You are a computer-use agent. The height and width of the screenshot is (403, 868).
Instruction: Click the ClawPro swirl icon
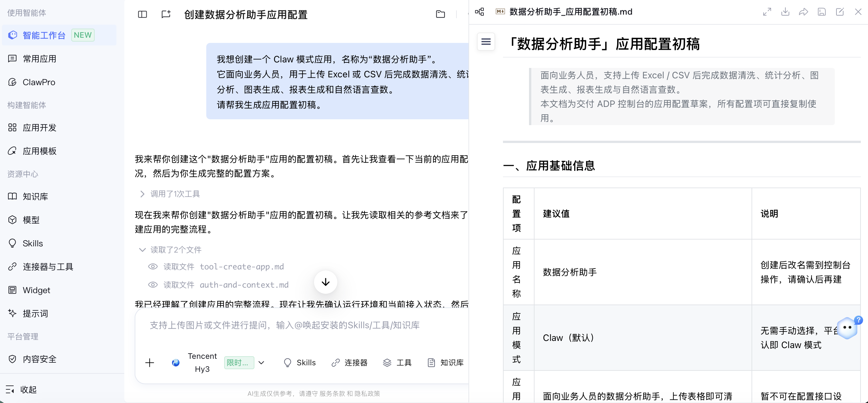click(12, 82)
